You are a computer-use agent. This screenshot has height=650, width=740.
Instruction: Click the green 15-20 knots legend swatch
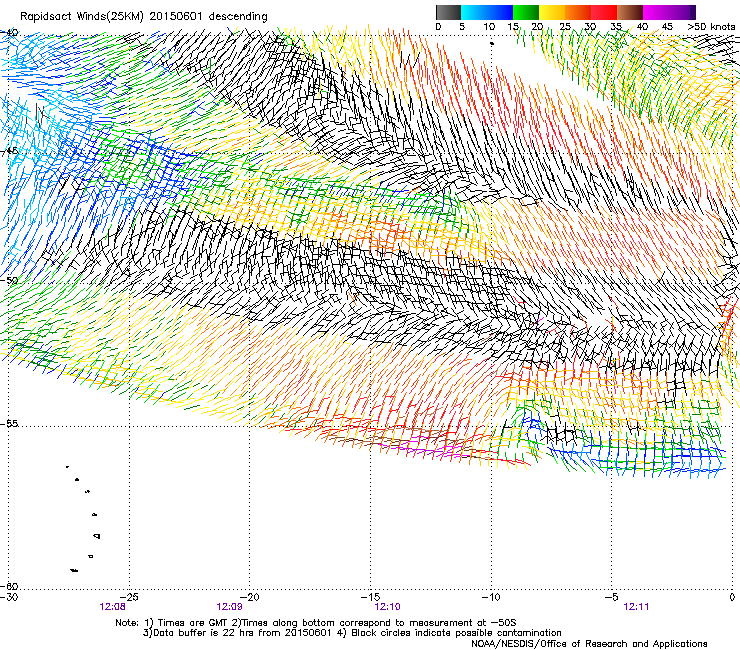[526, 12]
